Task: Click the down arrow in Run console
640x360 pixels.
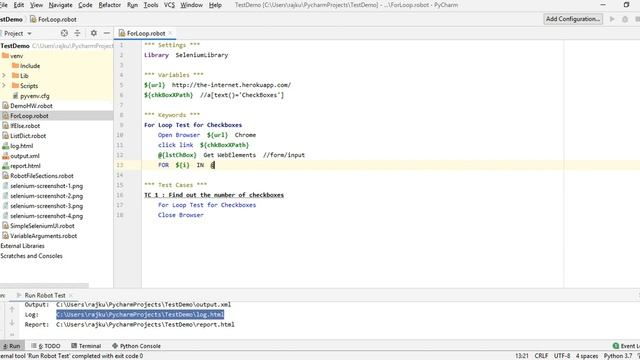Action: click(x=12, y=323)
